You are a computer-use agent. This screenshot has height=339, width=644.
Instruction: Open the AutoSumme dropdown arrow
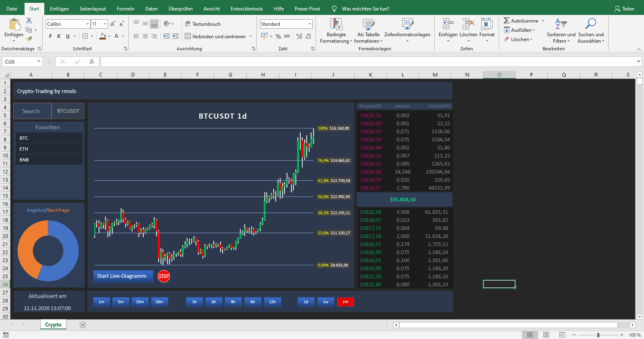(543, 21)
